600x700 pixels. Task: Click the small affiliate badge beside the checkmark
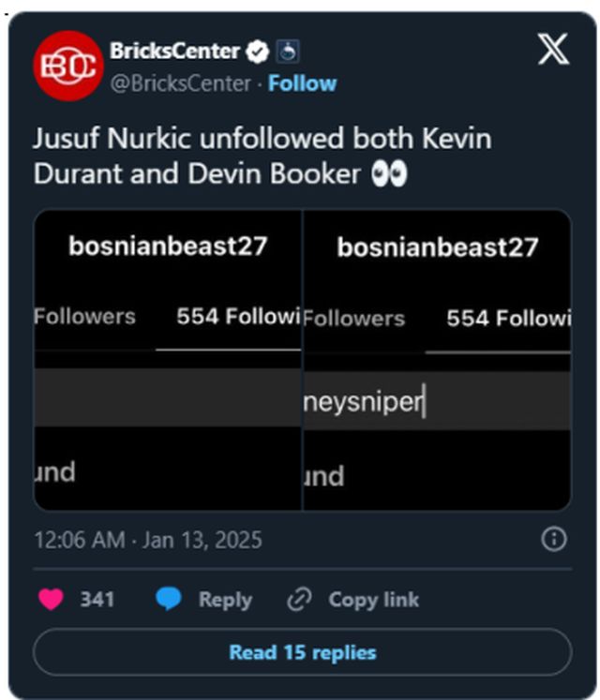286,51
